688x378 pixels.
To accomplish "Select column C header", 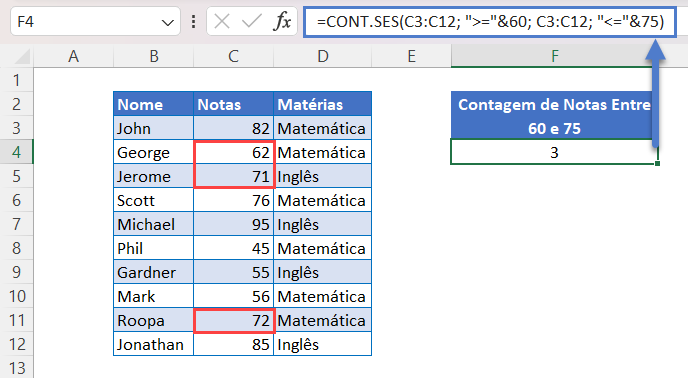I will click(x=233, y=56).
